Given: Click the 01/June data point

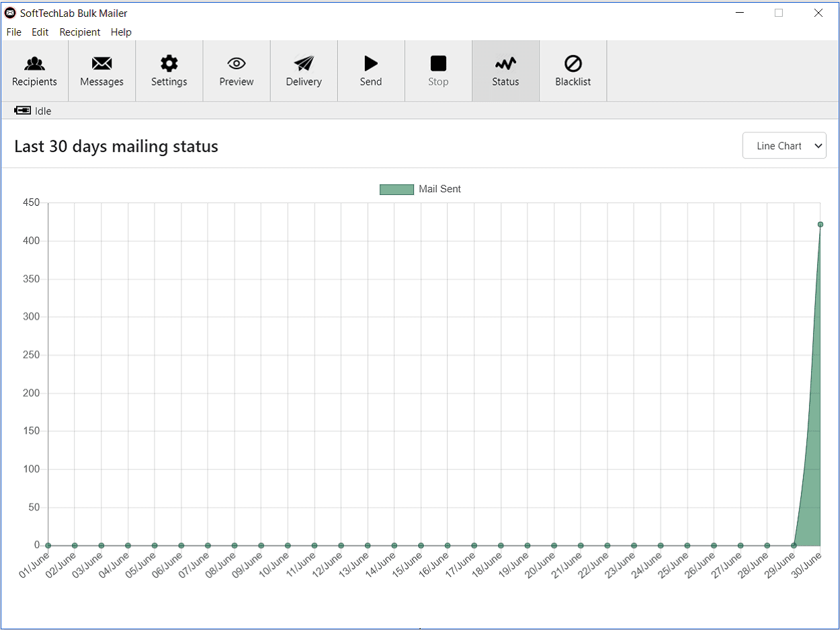Looking at the screenshot, I should coord(48,545).
